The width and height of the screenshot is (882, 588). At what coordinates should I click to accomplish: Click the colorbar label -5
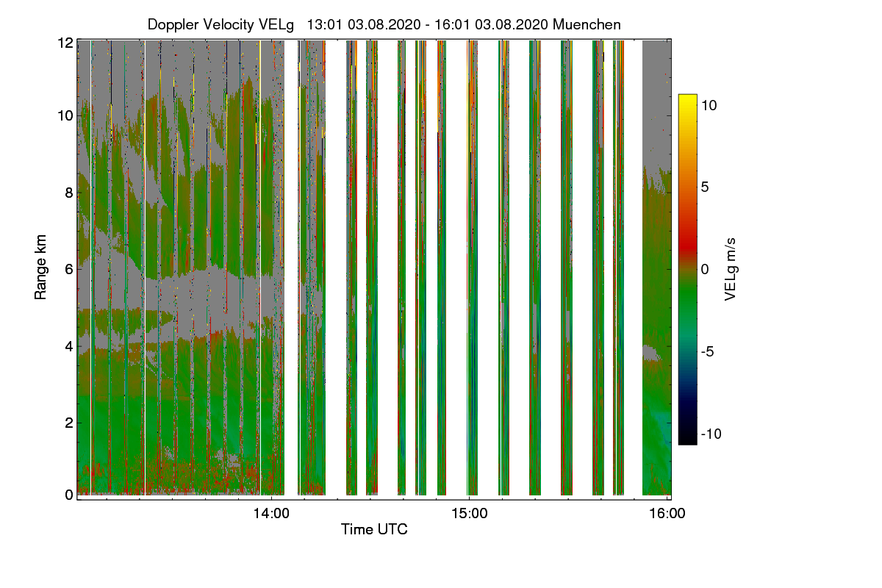[x=709, y=351]
